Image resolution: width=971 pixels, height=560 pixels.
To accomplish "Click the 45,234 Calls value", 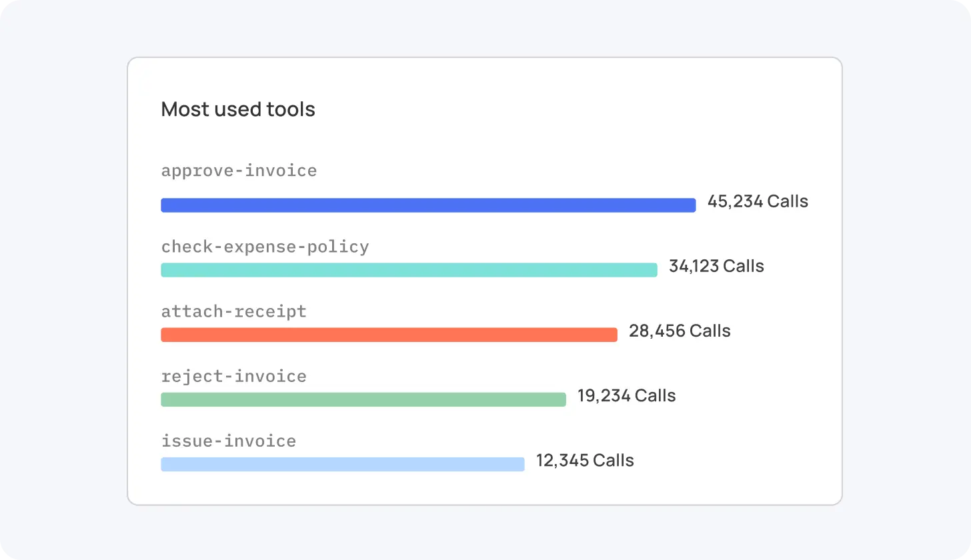I will [x=758, y=201].
